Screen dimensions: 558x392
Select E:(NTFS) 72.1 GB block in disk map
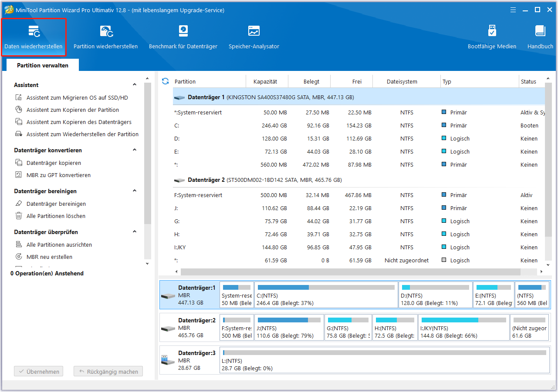(494, 295)
